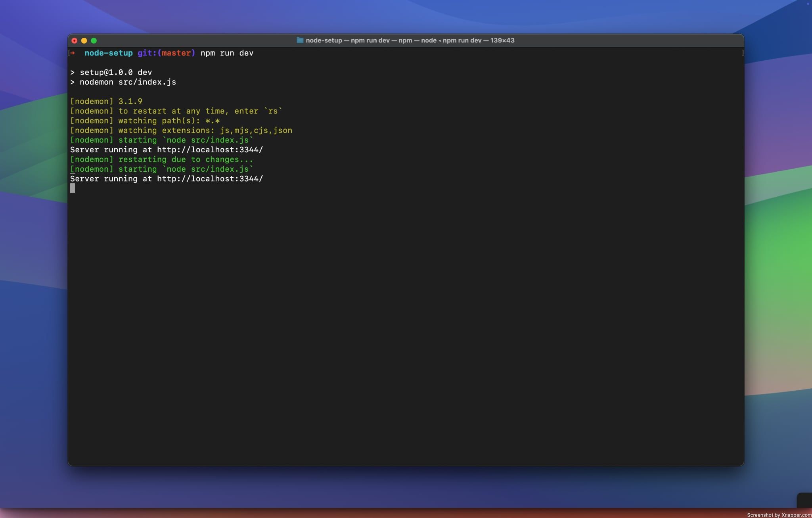Click the 139×43 size indicator in title
This screenshot has width=812, height=518.
point(502,40)
